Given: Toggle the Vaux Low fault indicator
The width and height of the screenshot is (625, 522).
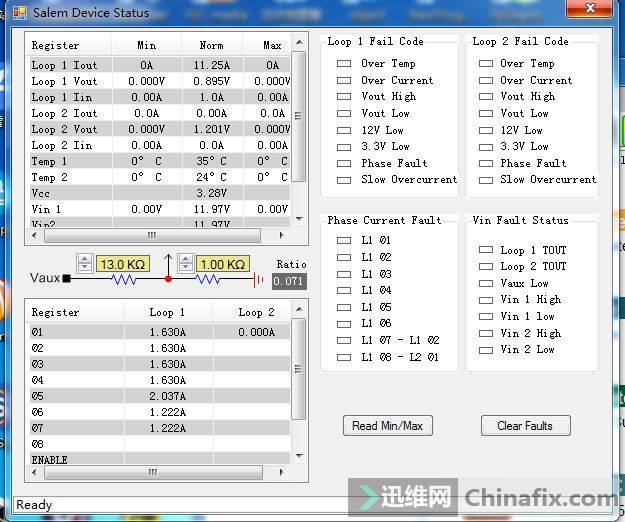Looking at the screenshot, I should pyautogui.click(x=485, y=284).
